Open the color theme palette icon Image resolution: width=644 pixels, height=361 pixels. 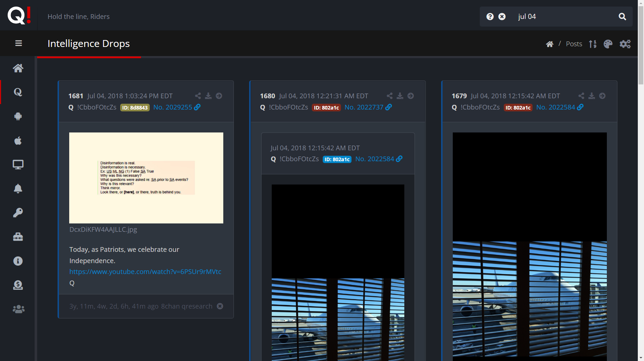[608, 44]
